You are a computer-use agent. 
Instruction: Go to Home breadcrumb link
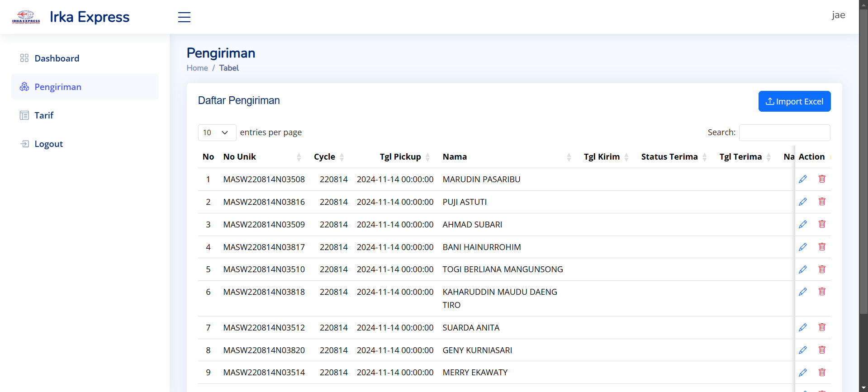point(197,68)
